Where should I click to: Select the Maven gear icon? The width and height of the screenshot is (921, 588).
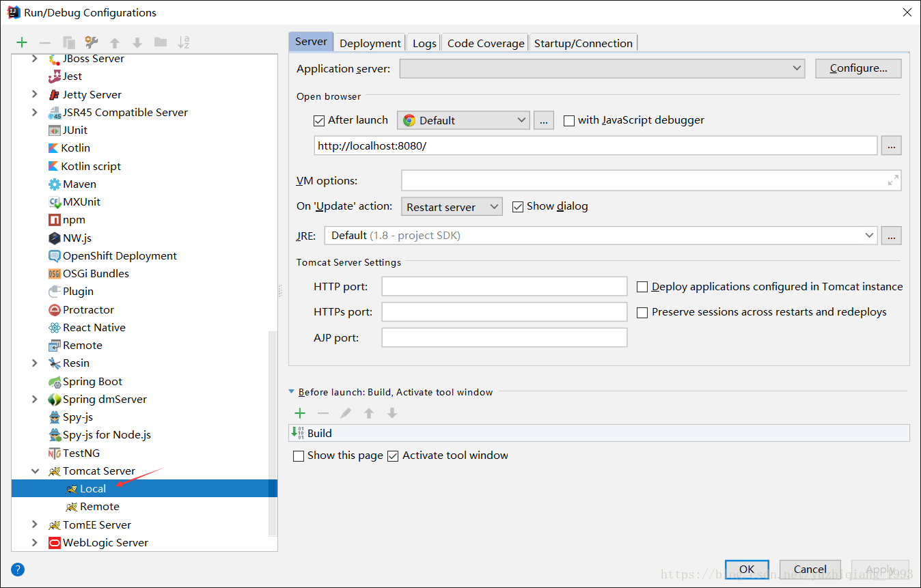tap(55, 184)
